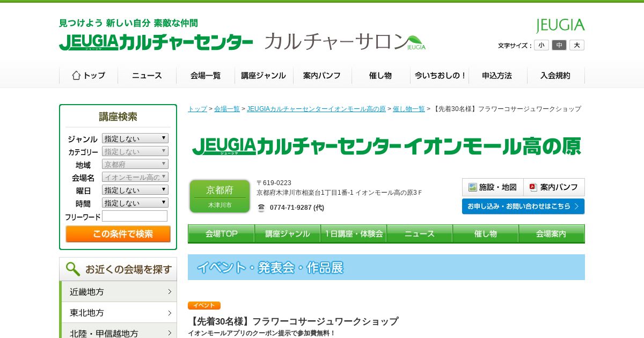Open 催し物 in the main navigation
The image size is (644, 338).
pos(381,76)
